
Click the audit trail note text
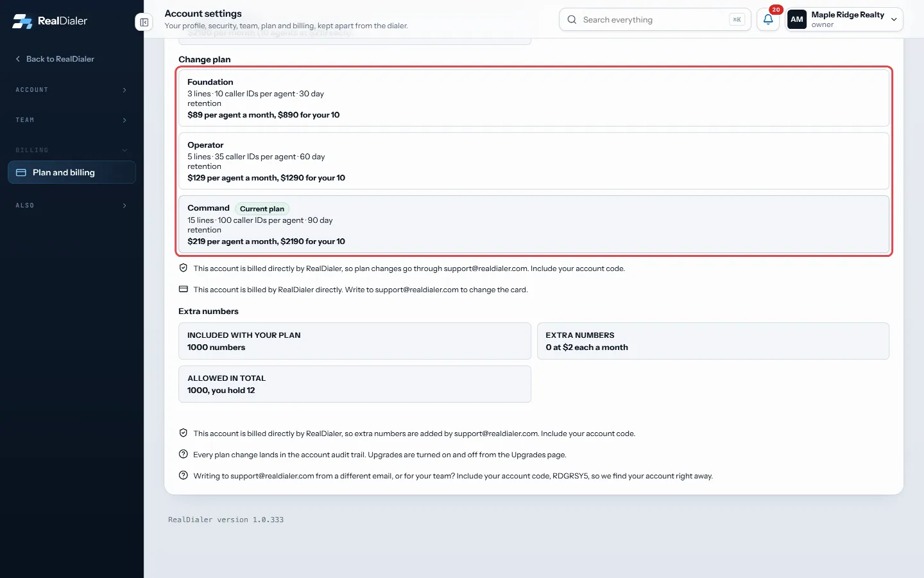[x=380, y=455]
